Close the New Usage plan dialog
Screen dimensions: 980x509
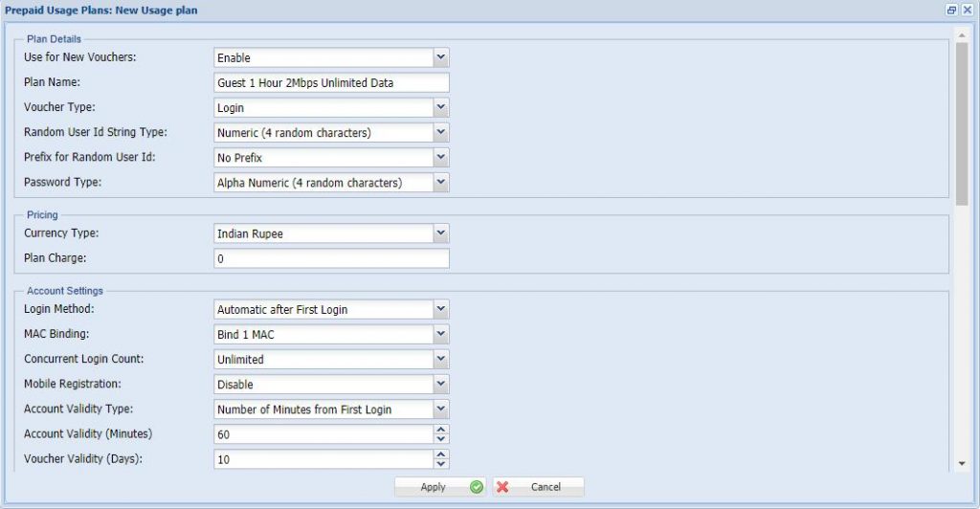coord(967,10)
